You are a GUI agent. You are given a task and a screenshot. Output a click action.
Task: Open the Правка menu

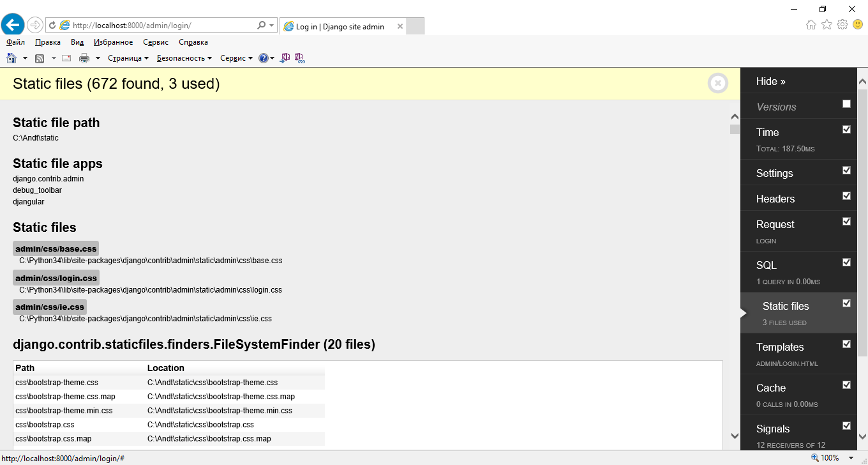point(48,42)
